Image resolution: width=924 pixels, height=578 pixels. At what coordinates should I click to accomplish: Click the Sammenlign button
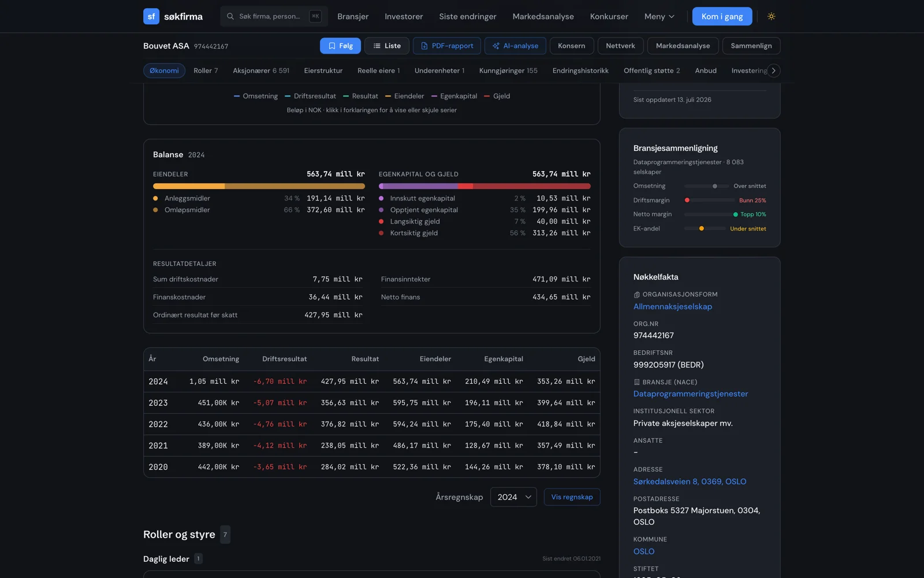(x=751, y=46)
